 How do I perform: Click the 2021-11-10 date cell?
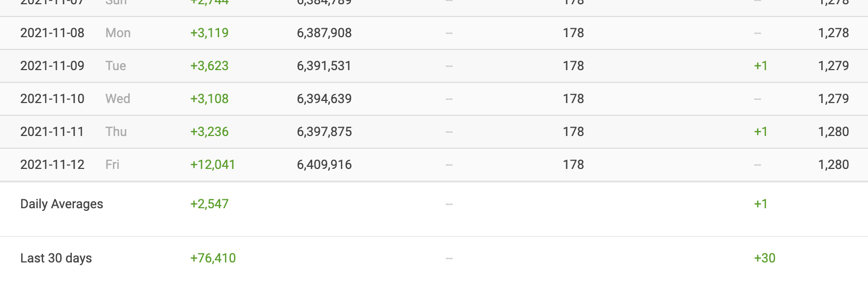pos(52,99)
